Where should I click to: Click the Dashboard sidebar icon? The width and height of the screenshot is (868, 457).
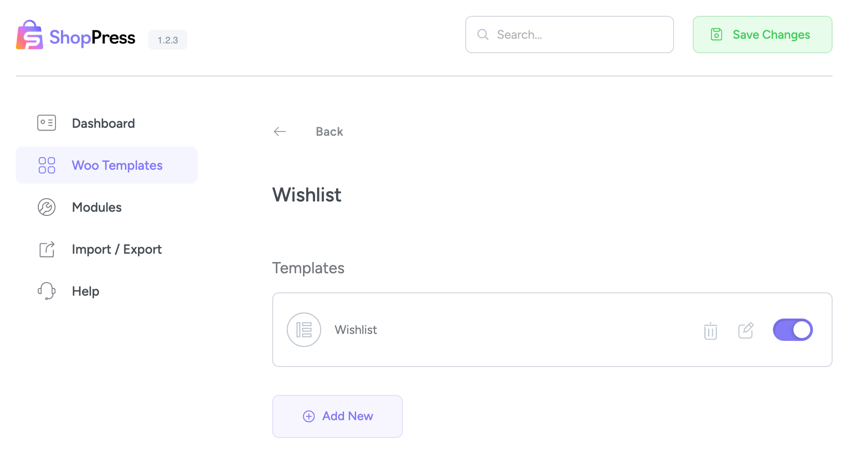[x=47, y=123]
